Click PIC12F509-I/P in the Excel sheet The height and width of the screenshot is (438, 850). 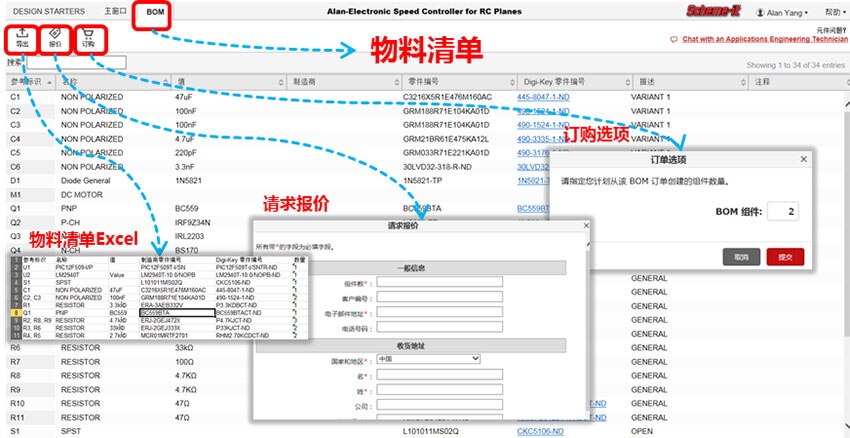coord(75,267)
